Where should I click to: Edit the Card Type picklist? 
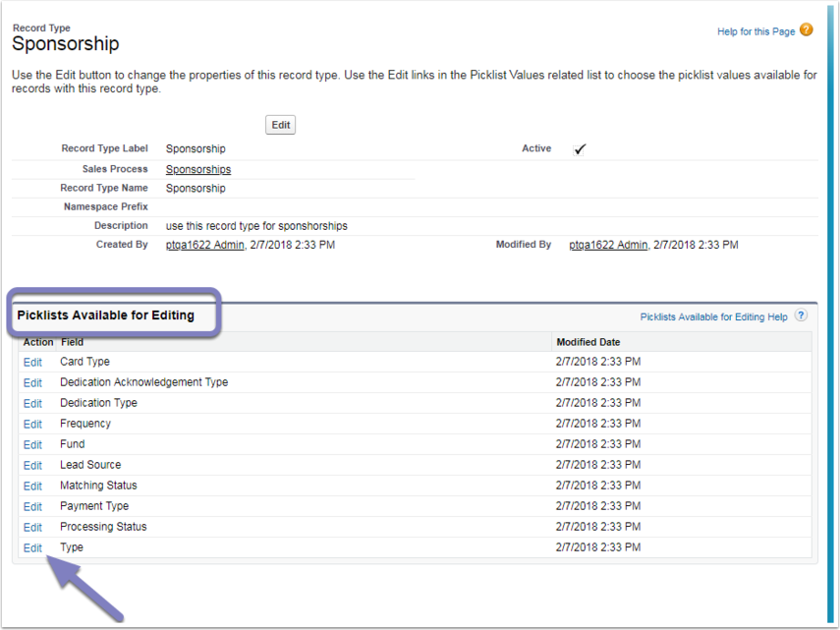32,363
